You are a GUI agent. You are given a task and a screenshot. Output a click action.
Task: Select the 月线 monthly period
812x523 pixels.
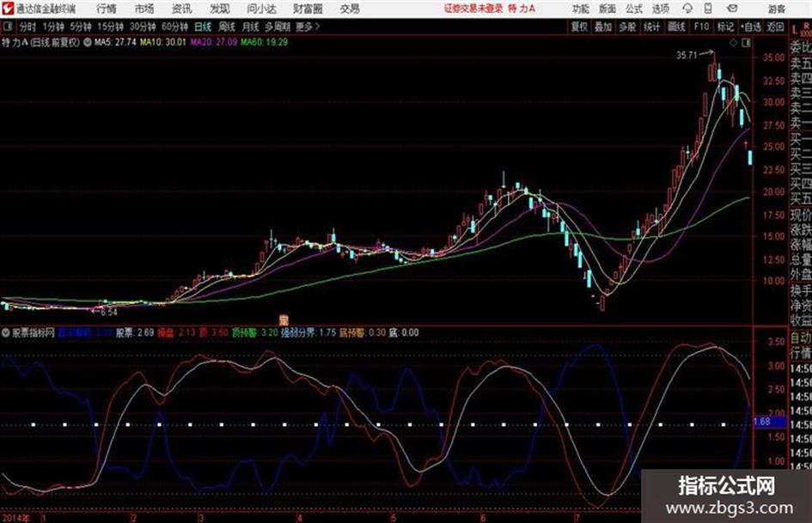click(x=251, y=27)
